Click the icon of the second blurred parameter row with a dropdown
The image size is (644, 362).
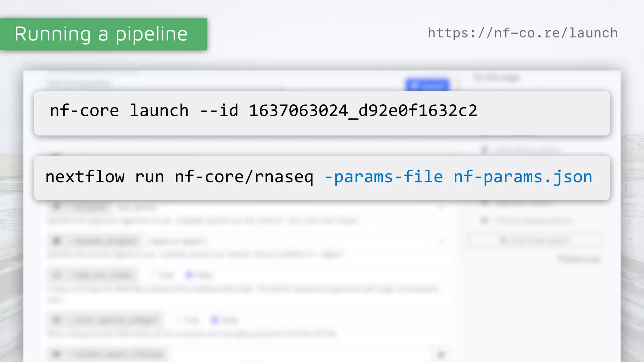[x=57, y=241]
